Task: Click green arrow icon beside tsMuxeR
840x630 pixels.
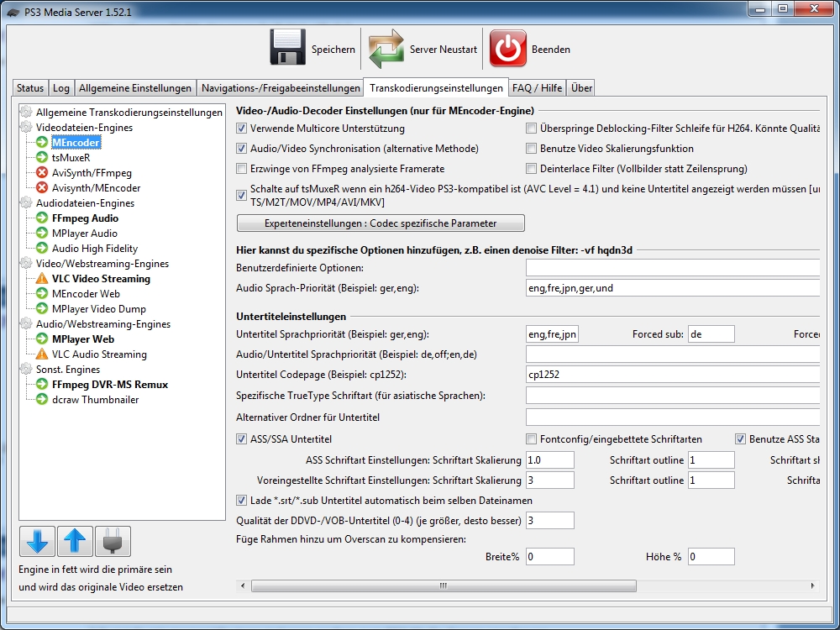Action: pos(42,158)
